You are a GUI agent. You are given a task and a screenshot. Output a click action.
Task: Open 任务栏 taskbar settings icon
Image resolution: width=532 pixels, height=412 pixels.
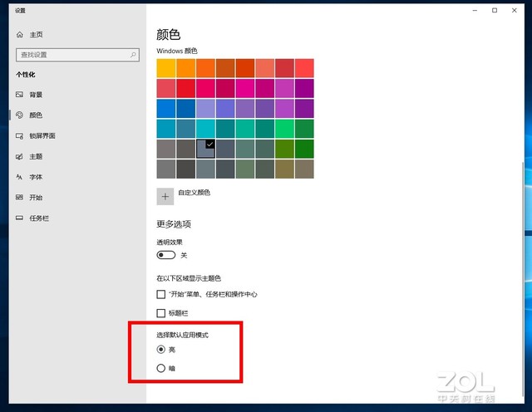pos(20,218)
